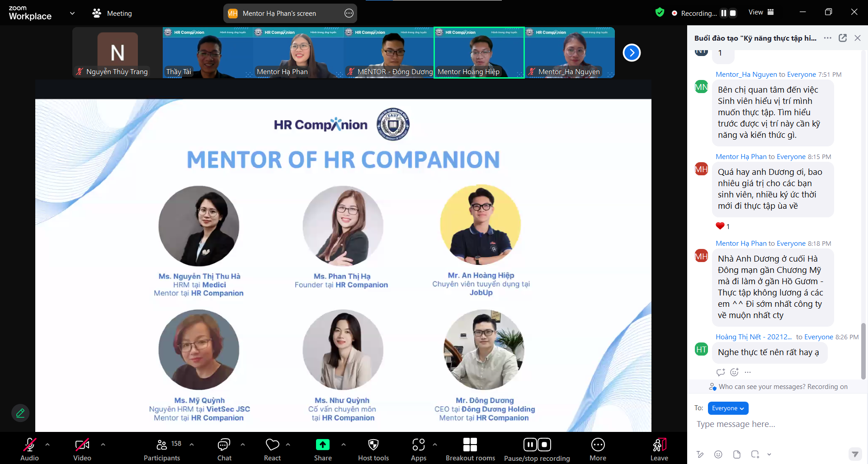This screenshot has height=464, width=868.
Task: Expand reaction options arrow next to React
Action: click(x=288, y=445)
